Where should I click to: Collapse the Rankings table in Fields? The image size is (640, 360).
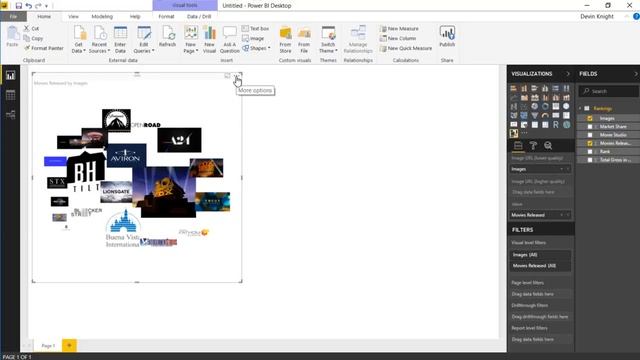pyautogui.click(x=580, y=109)
